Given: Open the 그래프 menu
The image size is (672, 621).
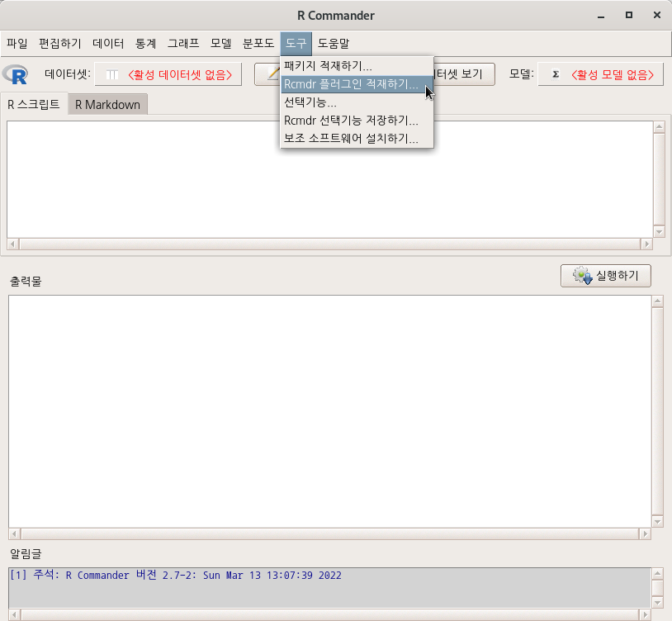Looking at the screenshot, I should [183, 43].
